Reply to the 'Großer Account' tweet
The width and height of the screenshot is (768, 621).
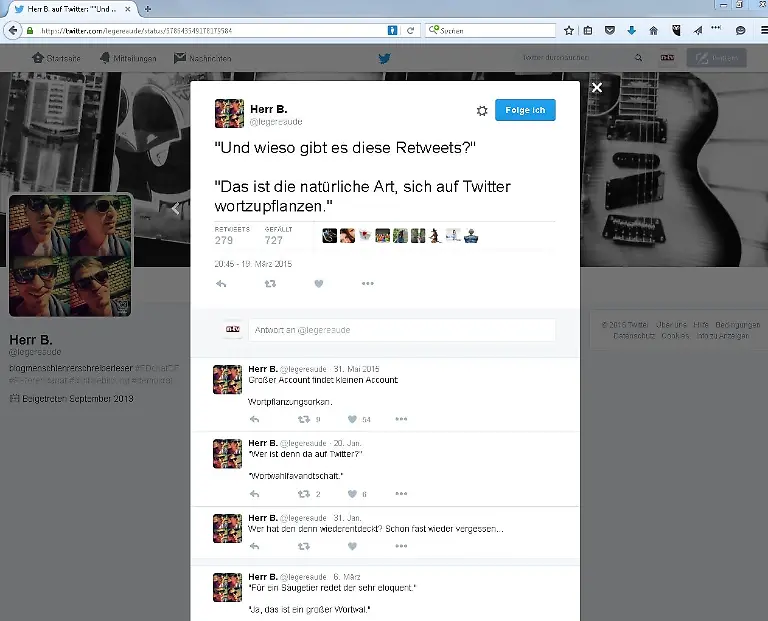(254, 419)
